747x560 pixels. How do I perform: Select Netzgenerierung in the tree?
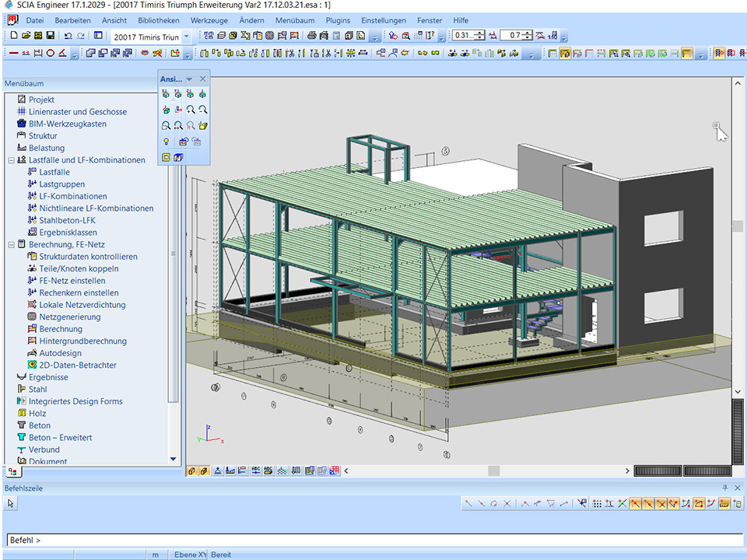pos(70,317)
